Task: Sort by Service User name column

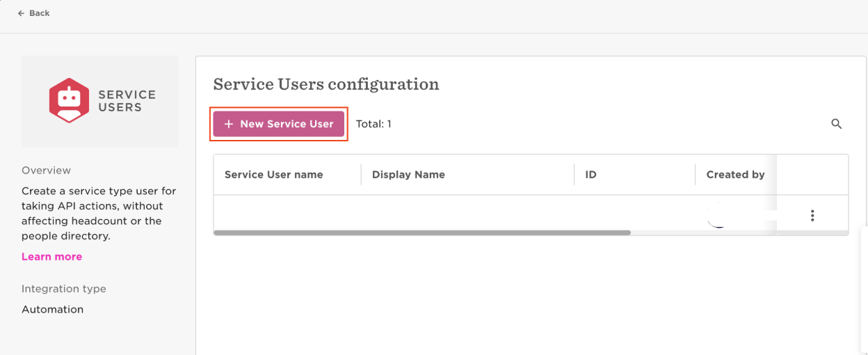Action: [x=273, y=175]
